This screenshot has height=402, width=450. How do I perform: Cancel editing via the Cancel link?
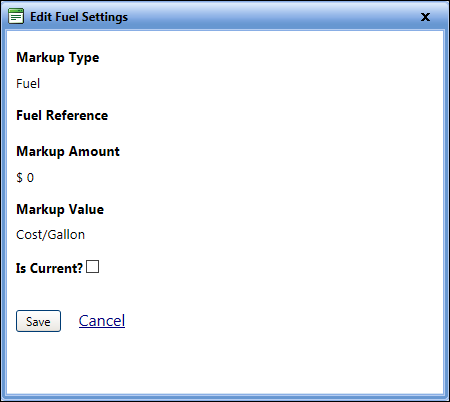pyautogui.click(x=102, y=321)
